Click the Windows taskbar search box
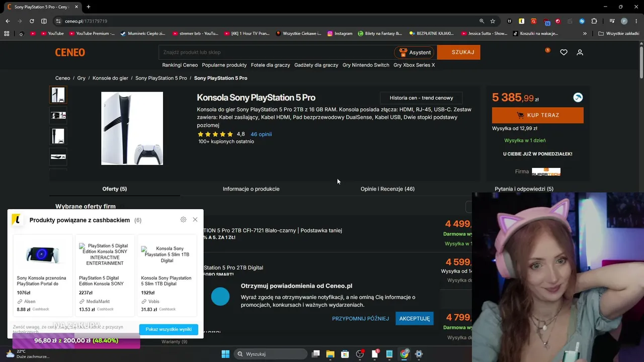This screenshot has width=644, height=362. coord(271,354)
